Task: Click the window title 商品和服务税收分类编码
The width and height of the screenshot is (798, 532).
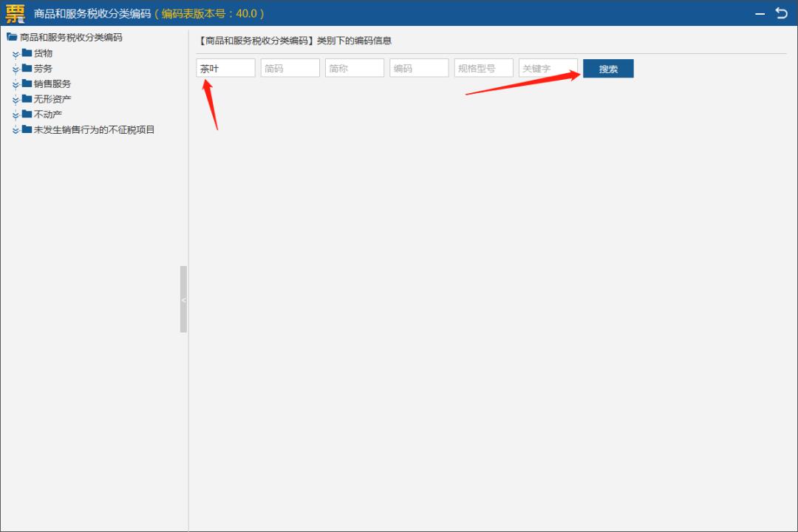Action: coord(92,14)
